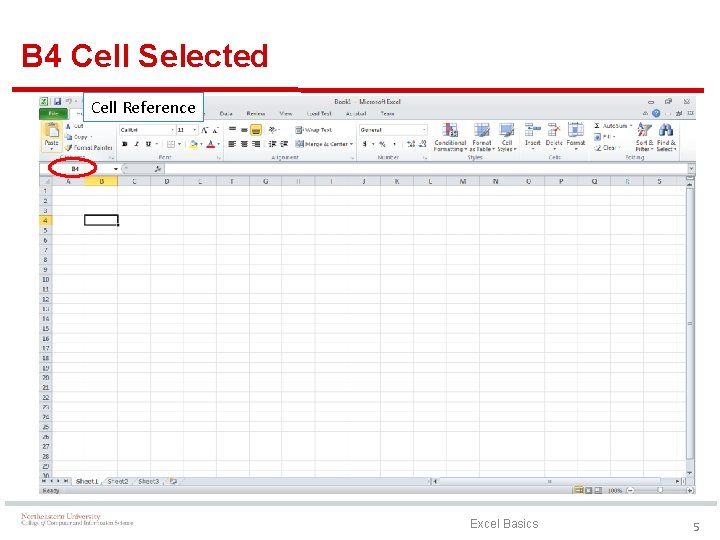
Task: Click the Name Box showing B4
Action: click(76, 169)
